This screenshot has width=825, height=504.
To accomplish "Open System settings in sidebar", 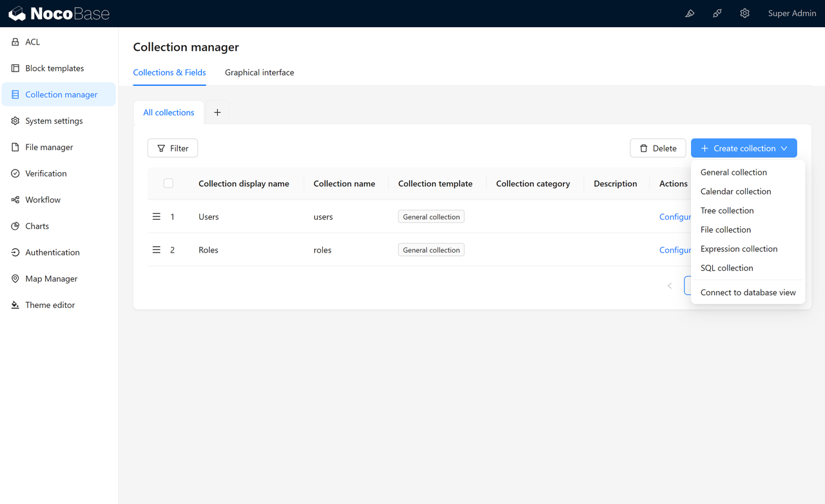I will pyautogui.click(x=59, y=121).
